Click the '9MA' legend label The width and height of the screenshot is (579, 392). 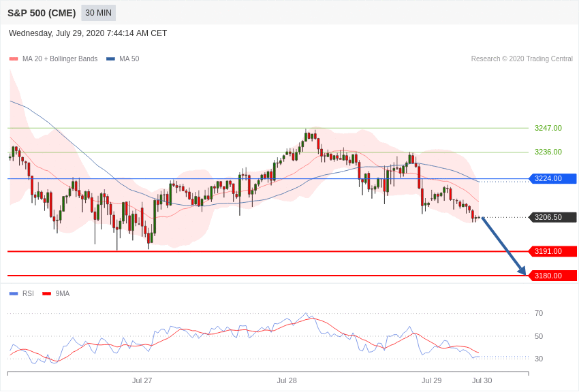(x=63, y=293)
